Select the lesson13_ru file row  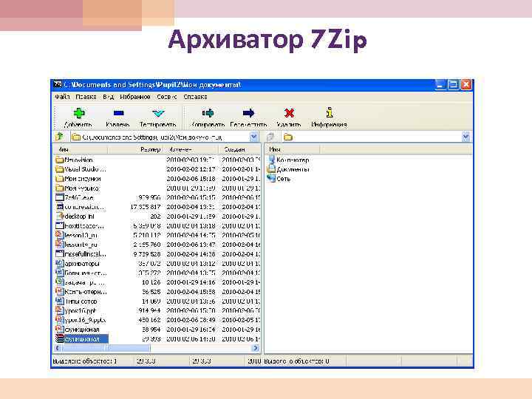point(157,235)
